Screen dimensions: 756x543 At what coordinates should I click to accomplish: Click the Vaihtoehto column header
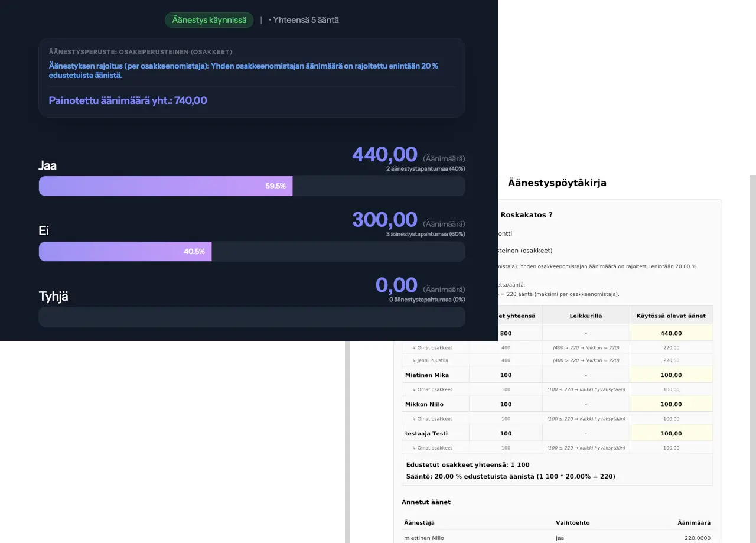coord(572,523)
